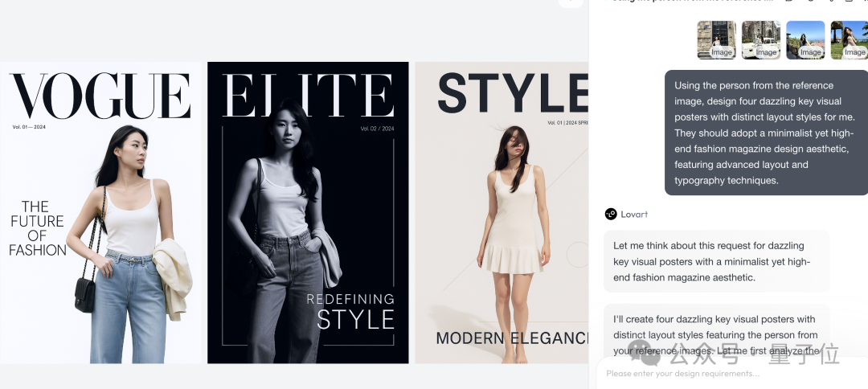The width and height of the screenshot is (868, 389).
Task: Select the VOGUE poster on canvas
Action: click(100, 212)
